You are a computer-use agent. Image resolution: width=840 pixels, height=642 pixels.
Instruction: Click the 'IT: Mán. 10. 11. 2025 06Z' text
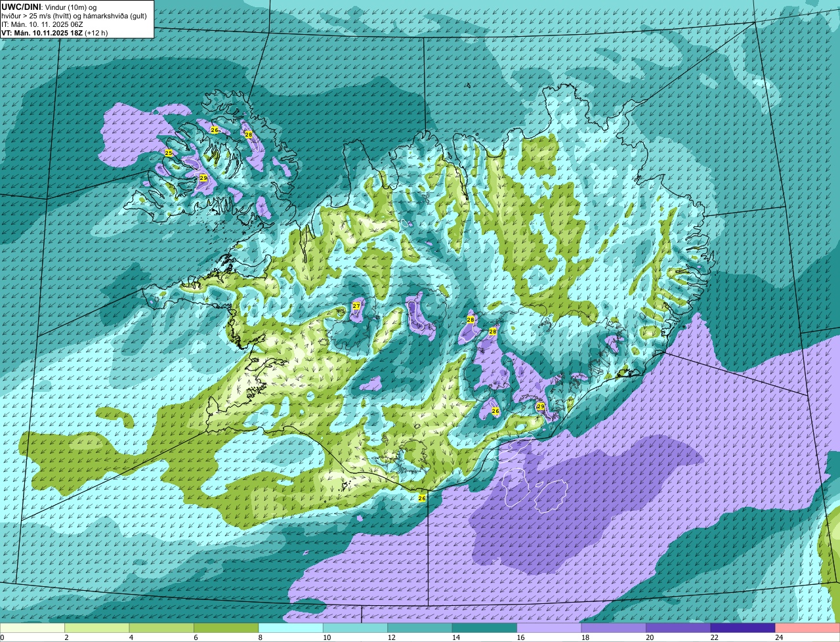(43, 24)
